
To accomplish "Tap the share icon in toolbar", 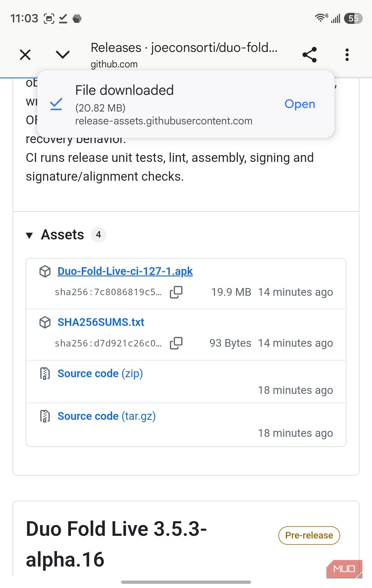I will pyautogui.click(x=309, y=55).
